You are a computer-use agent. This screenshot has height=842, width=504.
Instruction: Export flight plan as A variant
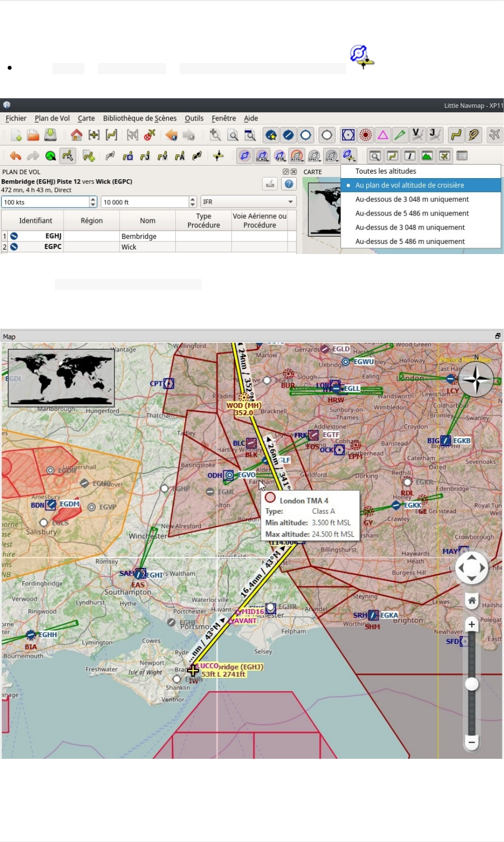tap(180, 156)
